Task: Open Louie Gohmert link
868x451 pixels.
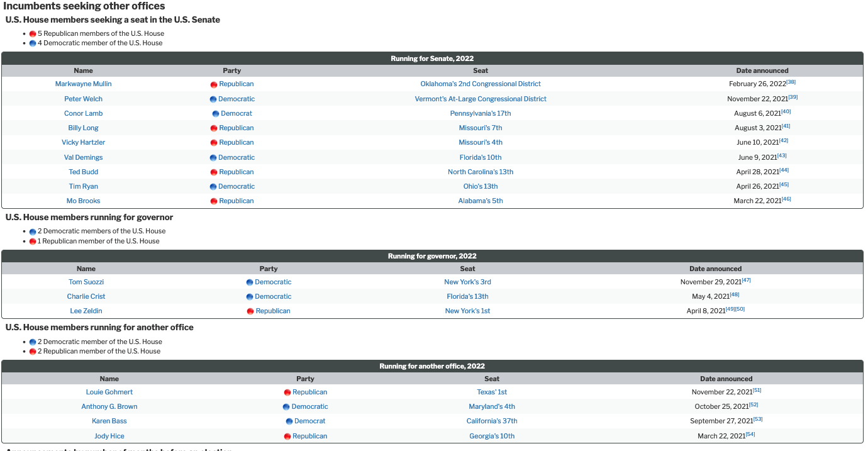Action: pyautogui.click(x=109, y=392)
